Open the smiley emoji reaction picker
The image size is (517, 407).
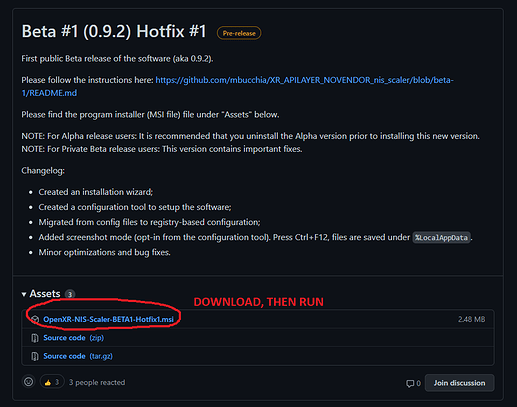[29, 382]
